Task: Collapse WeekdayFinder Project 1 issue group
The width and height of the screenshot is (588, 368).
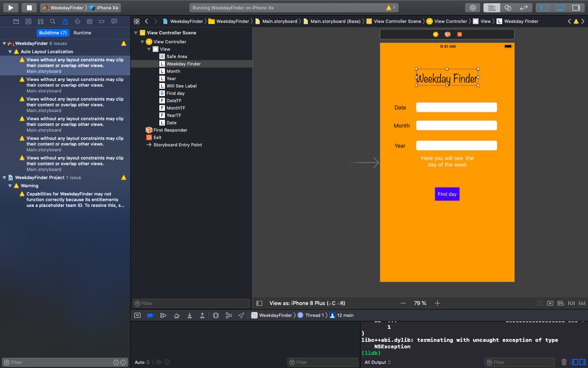Action: pyautogui.click(x=4, y=178)
